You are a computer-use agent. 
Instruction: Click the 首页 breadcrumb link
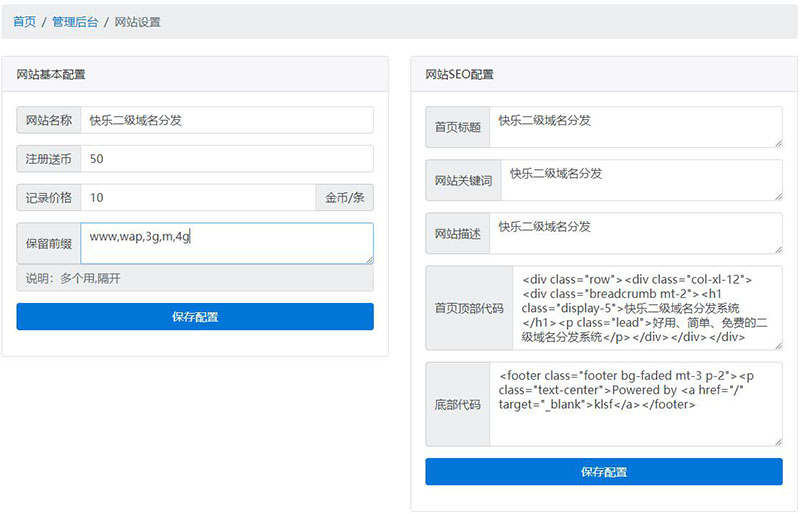click(x=24, y=22)
